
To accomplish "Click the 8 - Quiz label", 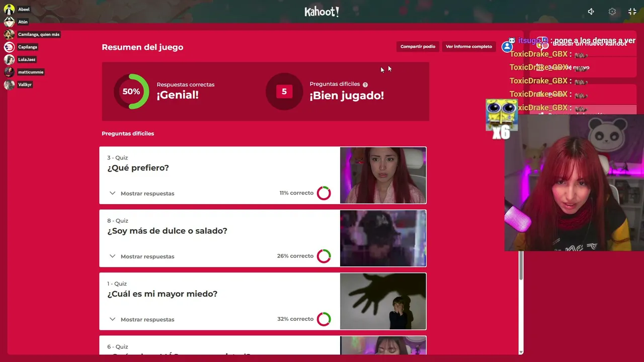I will [117, 221].
